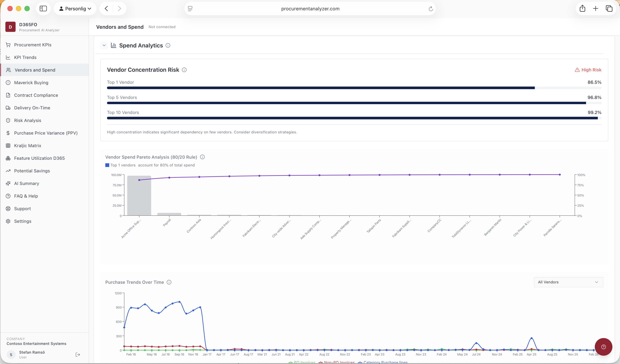Open the Personlig profile dropdown
Screen dimensions: 620x364
click(x=75, y=9)
